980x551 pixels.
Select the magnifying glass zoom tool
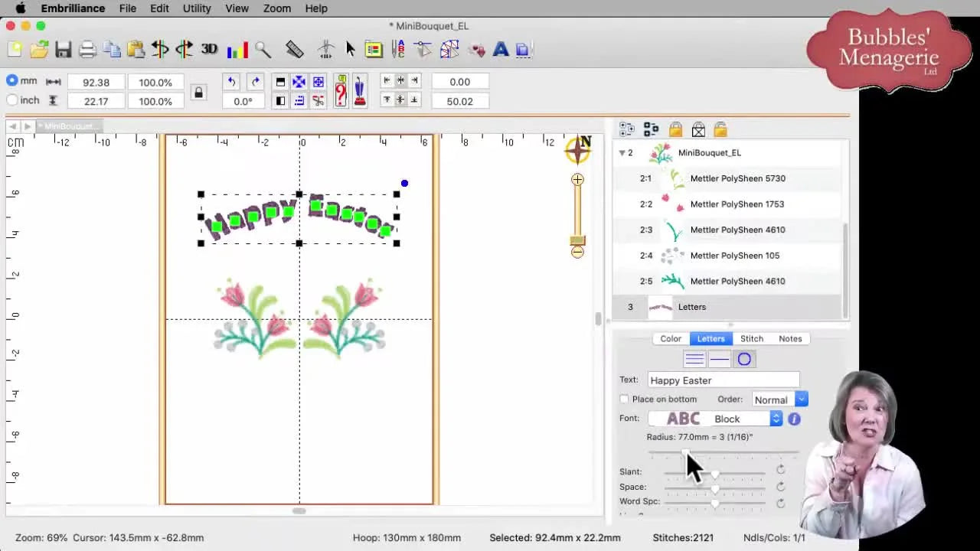pos(263,50)
